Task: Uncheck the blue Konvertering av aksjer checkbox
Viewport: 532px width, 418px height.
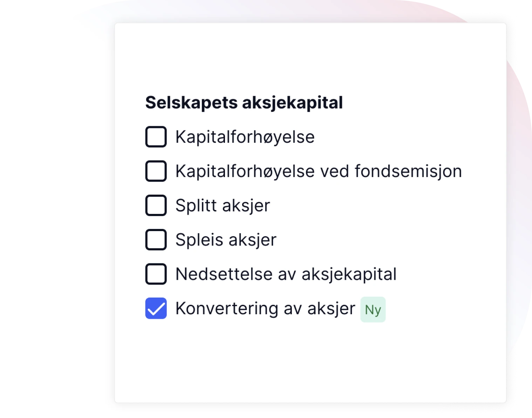Action: click(156, 308)
